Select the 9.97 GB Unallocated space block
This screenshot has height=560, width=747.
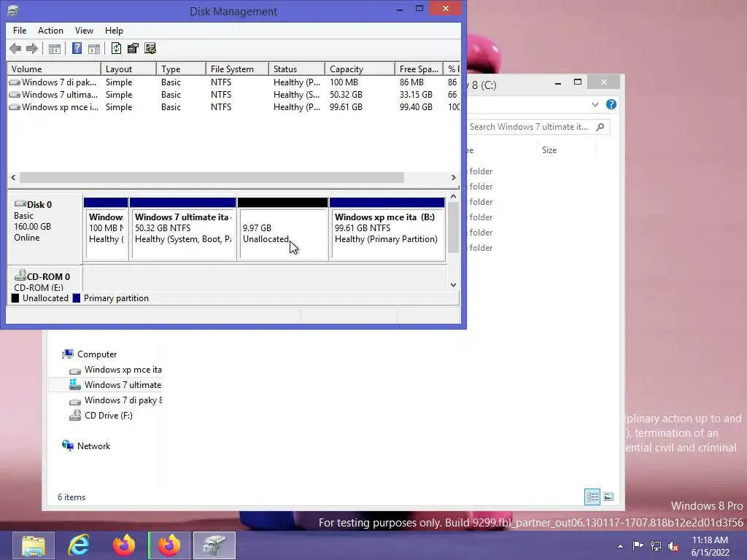coord(282,229)
